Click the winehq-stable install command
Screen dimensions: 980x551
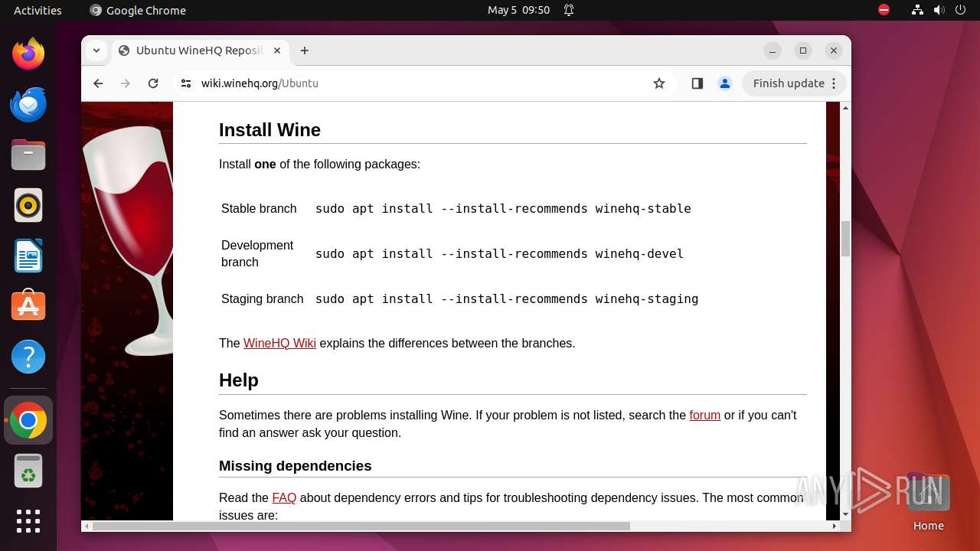(503, 208)
